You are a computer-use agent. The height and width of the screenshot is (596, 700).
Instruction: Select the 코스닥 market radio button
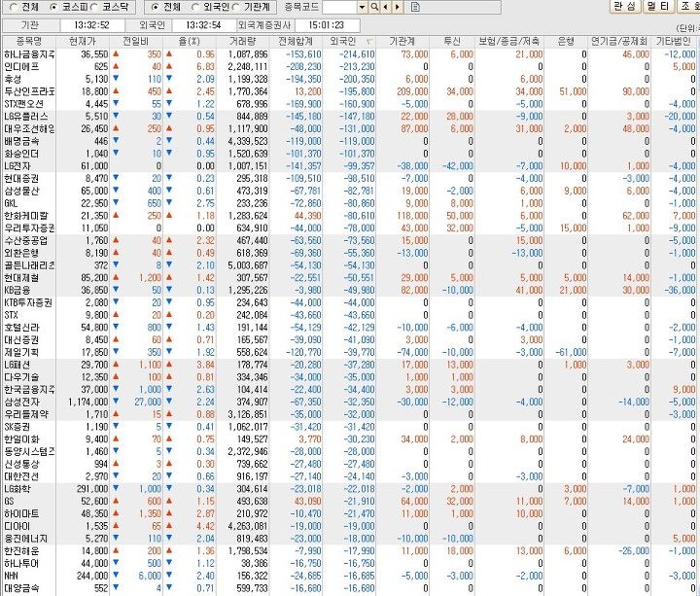pos(94,7)
